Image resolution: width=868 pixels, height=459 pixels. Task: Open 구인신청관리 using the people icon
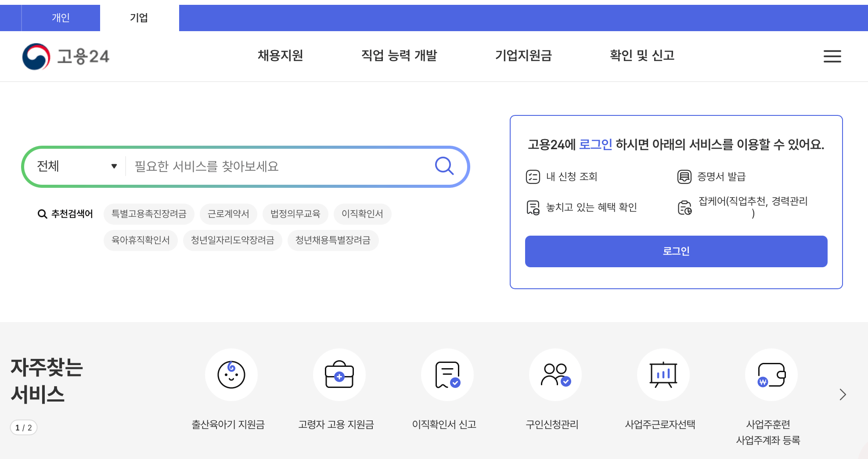(x=555, y=374)
